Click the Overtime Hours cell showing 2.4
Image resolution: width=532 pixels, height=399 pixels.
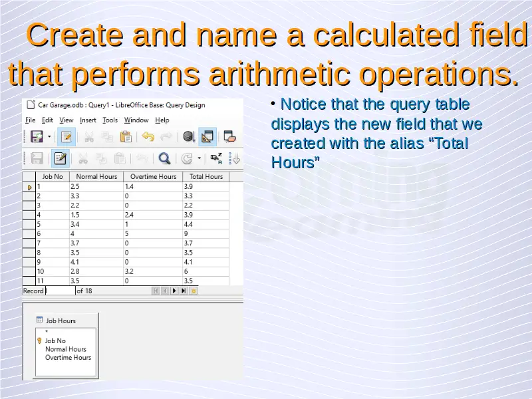[153, 215]
